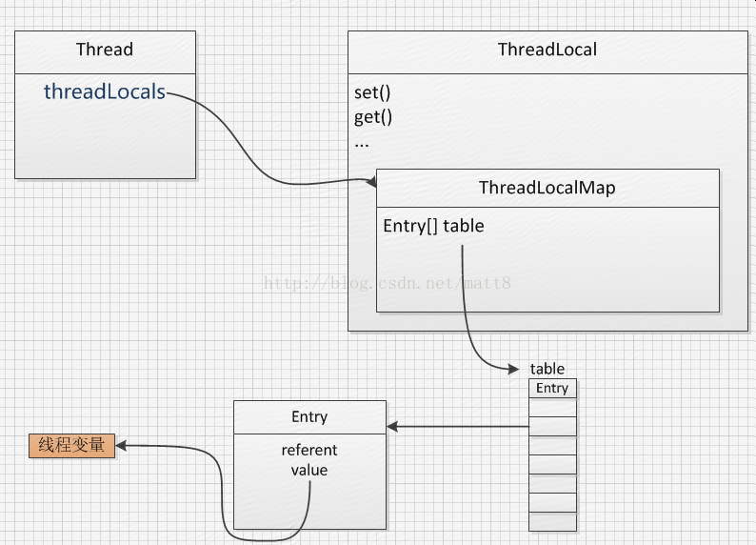Click the set() method label

pos(372,92)
